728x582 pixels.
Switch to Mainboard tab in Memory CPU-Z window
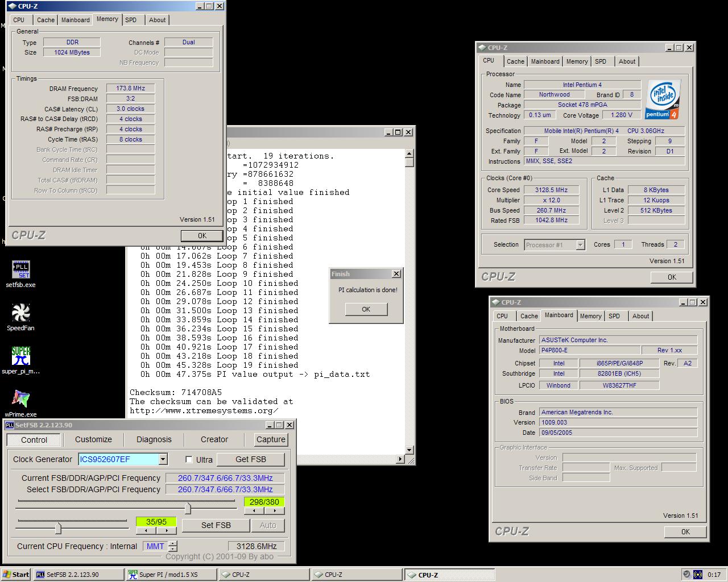(x=75, y=20)
